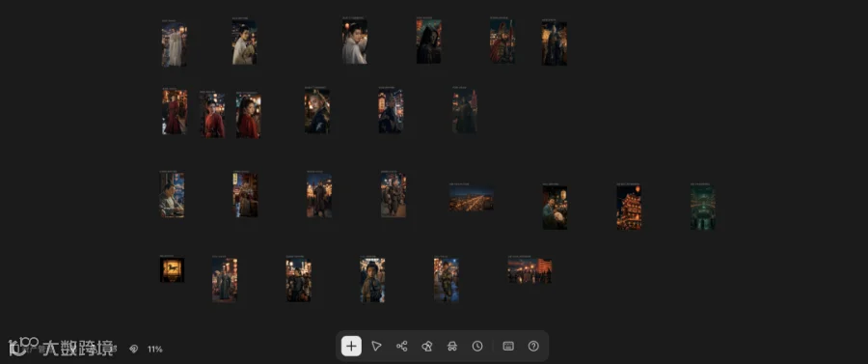The width and height of the screenshot is (868, 364).
Task: Select the wide street scene with red building
Action: tap(529, 270)
